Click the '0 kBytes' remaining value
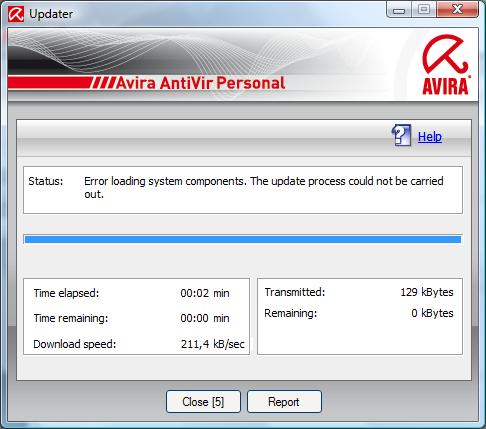Image resolution: width=486 pixels, height=429 pixels. (432, 313)
